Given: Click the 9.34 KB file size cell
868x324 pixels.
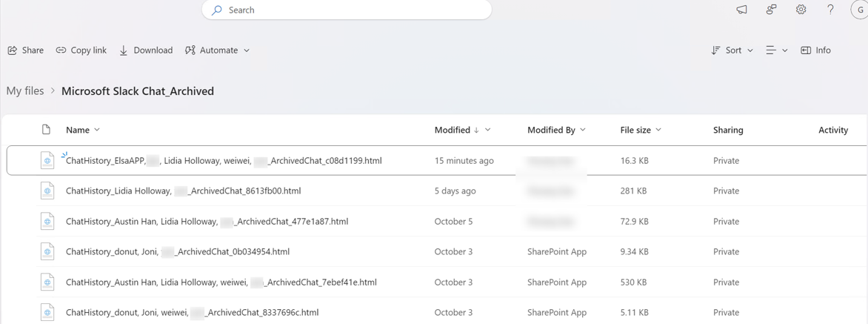Looking at the screenshot, I should [x=635, y=251].
